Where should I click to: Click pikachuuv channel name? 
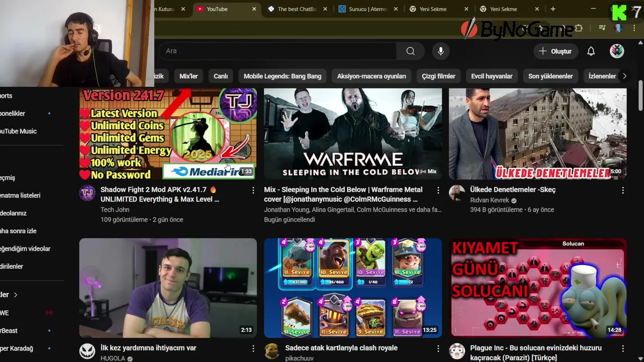[x=299, y=358]
